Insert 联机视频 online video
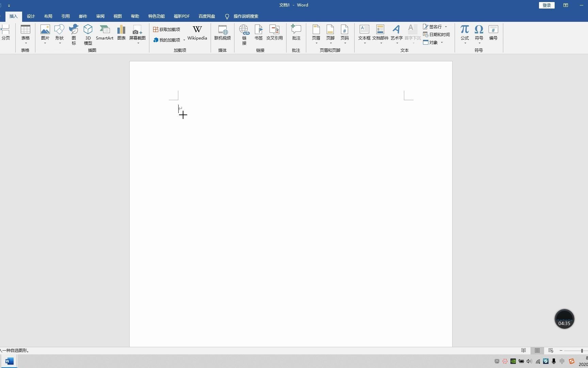 coord(223,33)
